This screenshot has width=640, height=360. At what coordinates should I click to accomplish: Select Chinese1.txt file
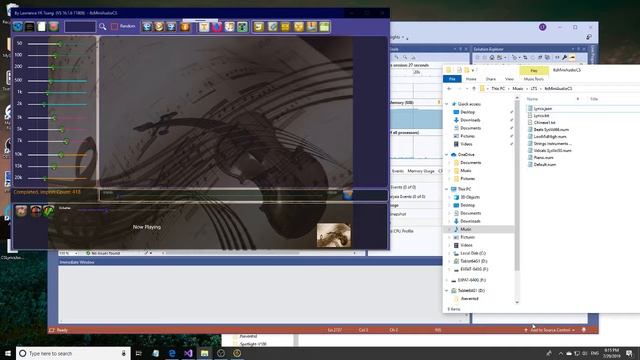[544, 122]
